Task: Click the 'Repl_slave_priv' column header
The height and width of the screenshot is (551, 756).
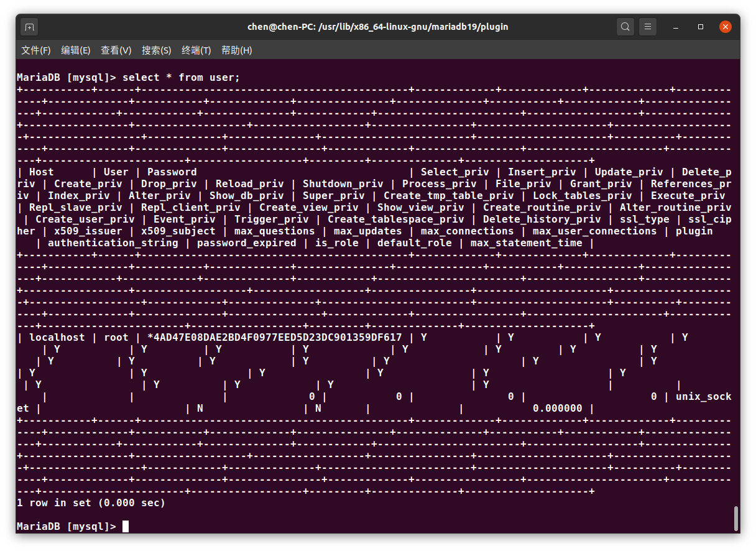Action: click(76, 208)
